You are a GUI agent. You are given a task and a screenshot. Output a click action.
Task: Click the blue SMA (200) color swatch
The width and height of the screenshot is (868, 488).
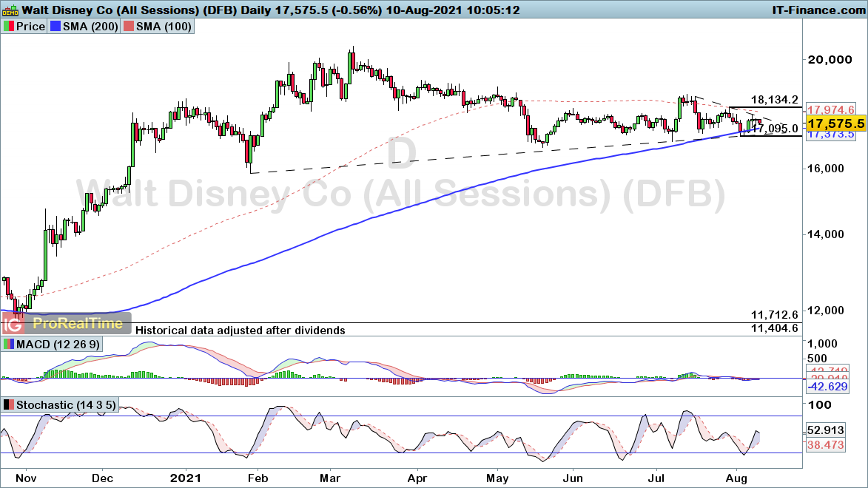click(54, 27)
